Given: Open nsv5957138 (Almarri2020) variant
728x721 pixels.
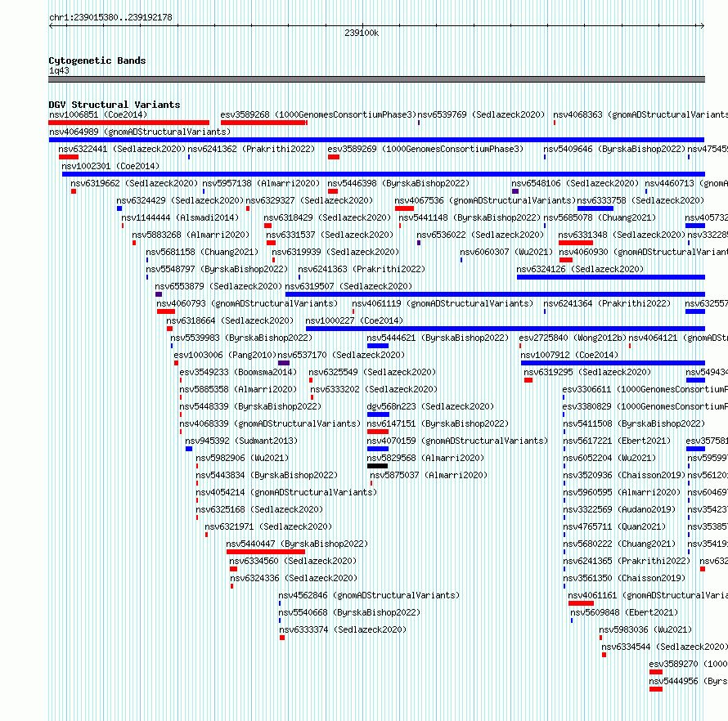Looking at the screenshot, I should click(x=261, y=183).
